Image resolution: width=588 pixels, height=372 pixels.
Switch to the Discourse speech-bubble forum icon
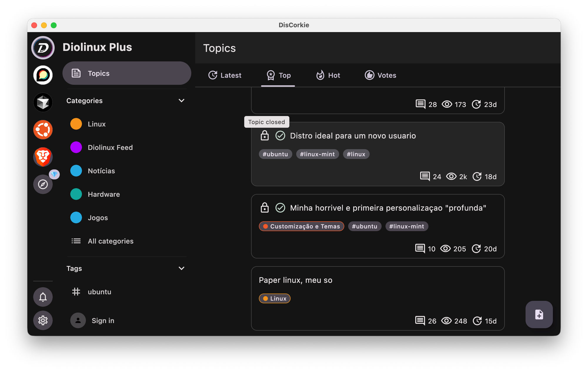[x=43, y=75]
